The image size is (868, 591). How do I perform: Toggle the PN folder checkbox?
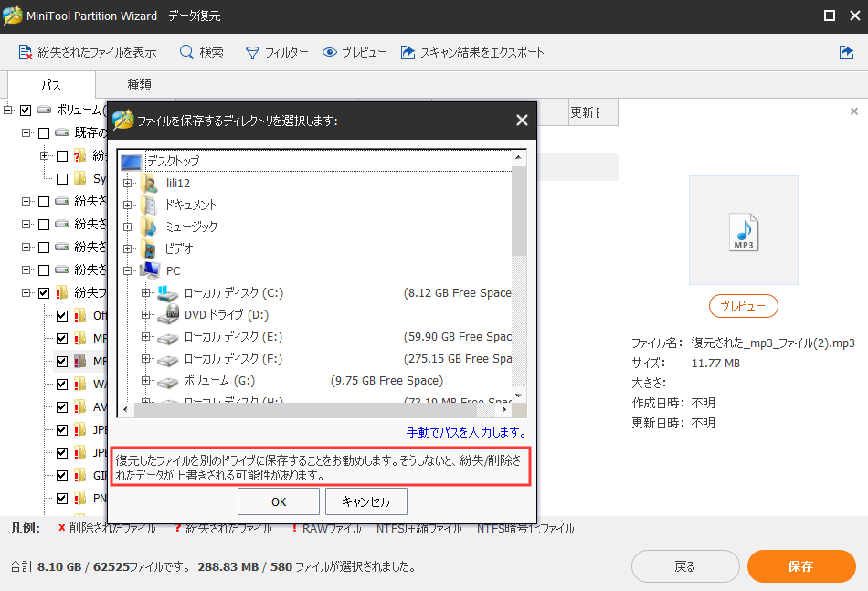[x=62, y=499]
